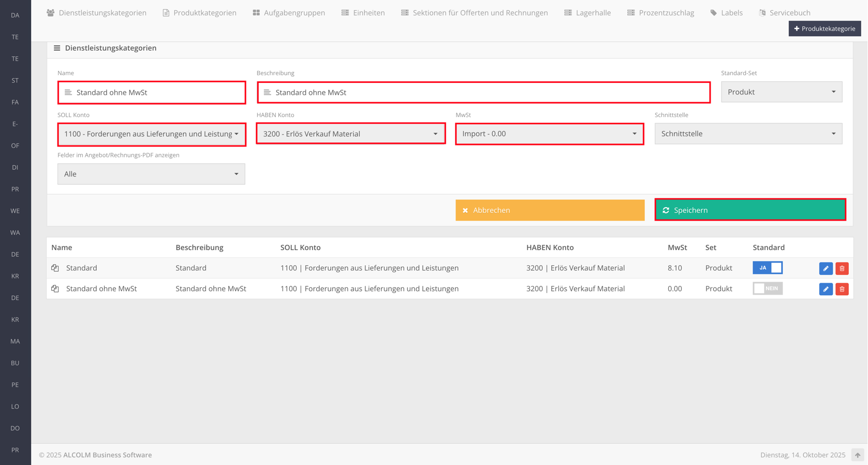Click the green Speichern button

click(x=749, y=210)
